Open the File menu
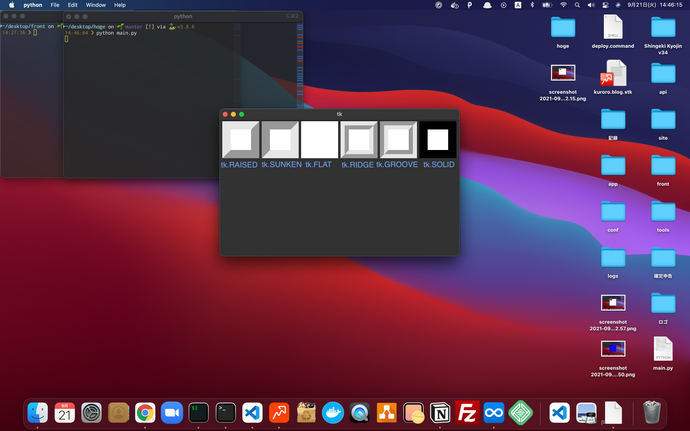 pyautogui.click(x=55, y=5)
